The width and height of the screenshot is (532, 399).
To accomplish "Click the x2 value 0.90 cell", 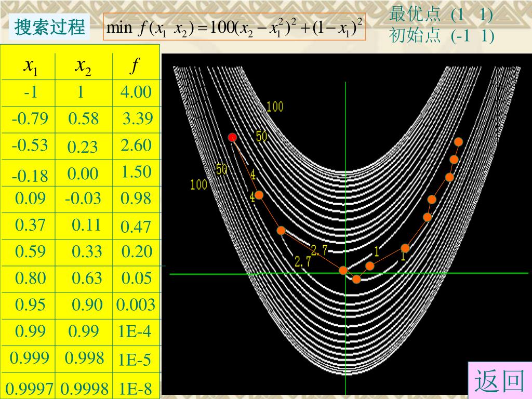I will [x=86, y=304].
